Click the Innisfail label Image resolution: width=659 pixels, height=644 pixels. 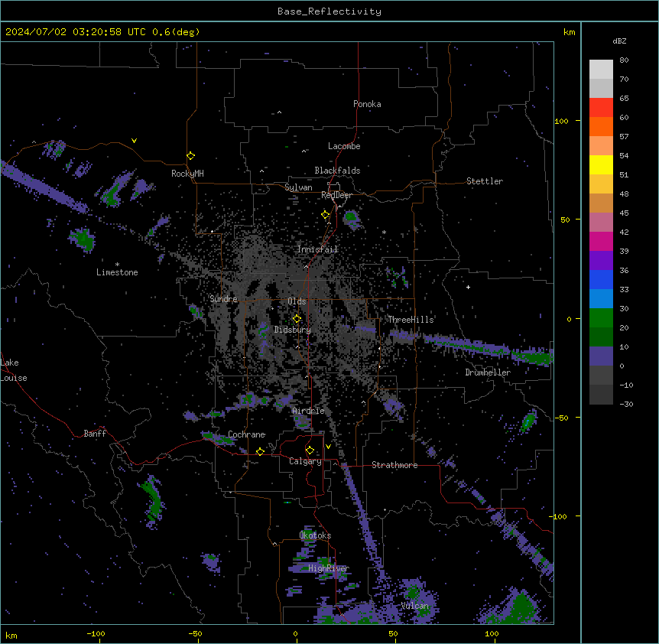(x=318, y=249)
